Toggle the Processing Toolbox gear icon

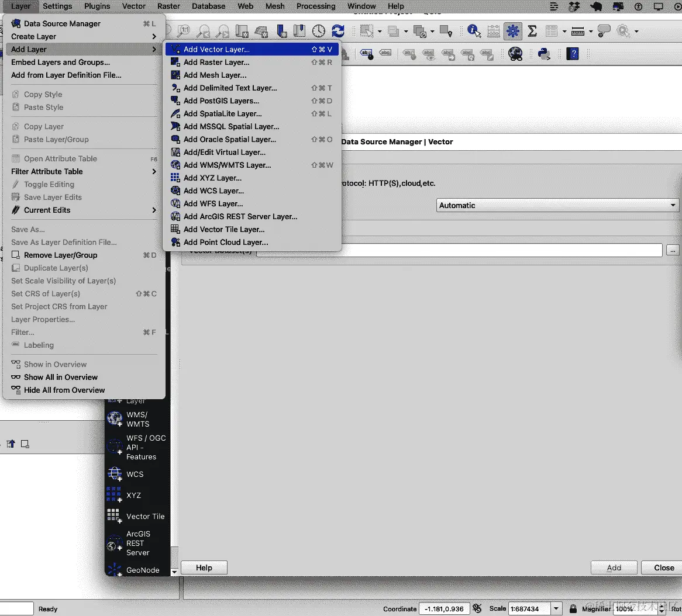(513, 31)
